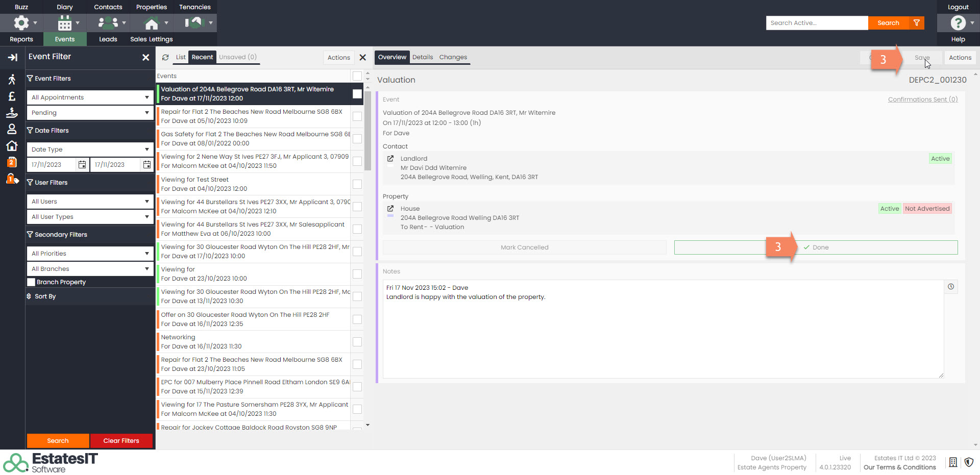Viewport: 980px width, 475px height.
Task: Open the Help question mark icon
Action: [958, 23]
